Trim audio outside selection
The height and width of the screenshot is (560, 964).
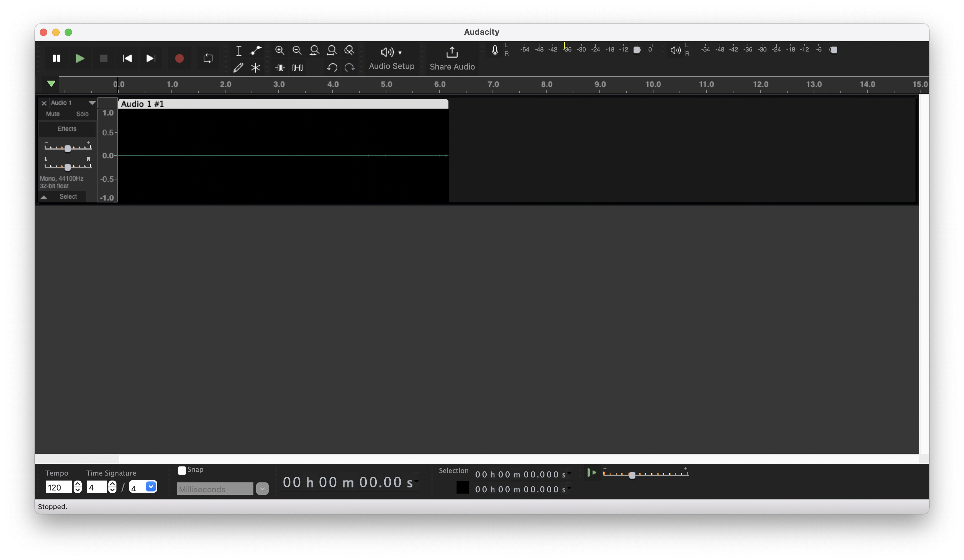click(280, 67)
